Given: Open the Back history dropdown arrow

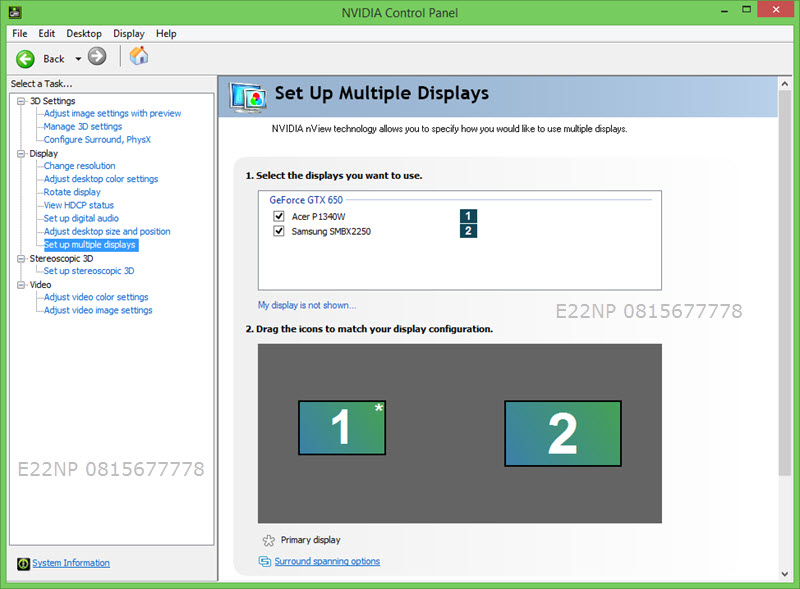Looking at the screenshot, I should click(78, 59).
